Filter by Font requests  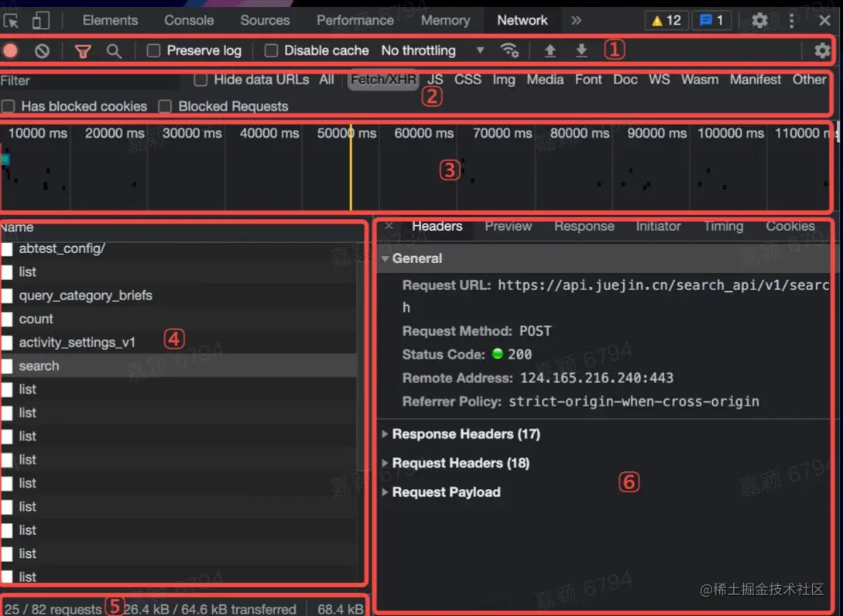click(588, 80)
